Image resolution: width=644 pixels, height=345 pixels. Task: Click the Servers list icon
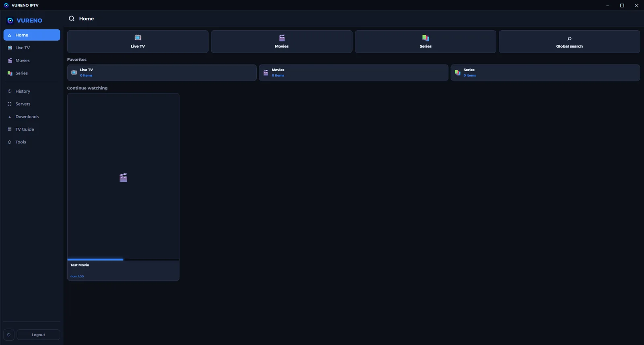tap(10, 104)
